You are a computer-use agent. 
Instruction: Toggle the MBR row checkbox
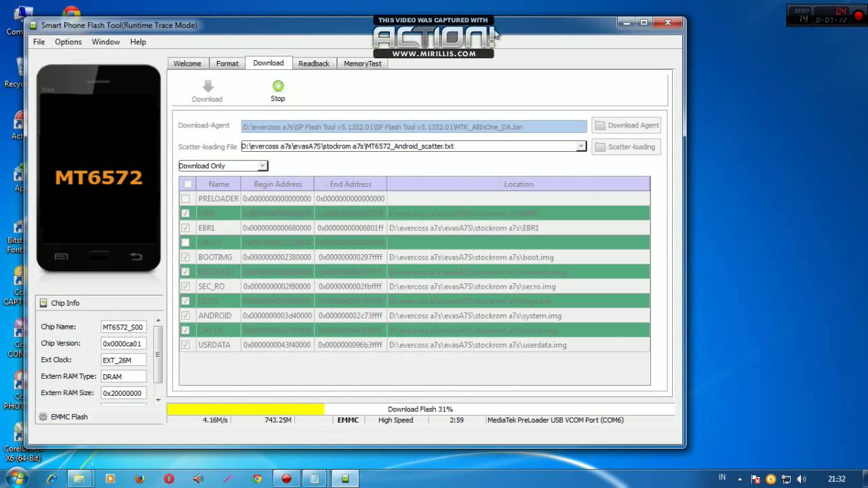186,213
